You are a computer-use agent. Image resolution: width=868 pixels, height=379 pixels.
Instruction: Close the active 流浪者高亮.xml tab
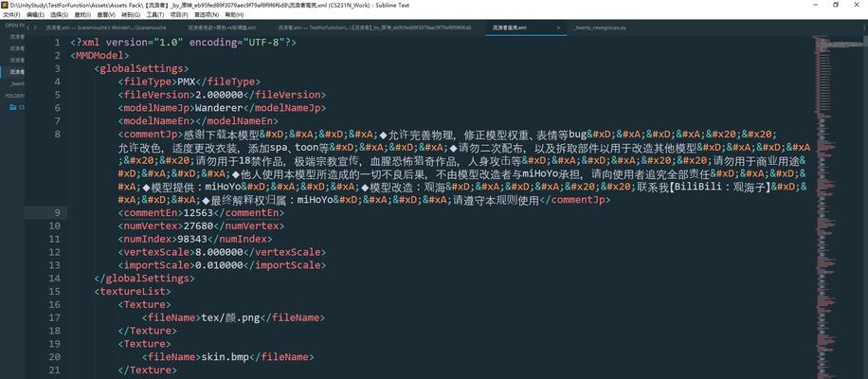[x=558, y=27]
